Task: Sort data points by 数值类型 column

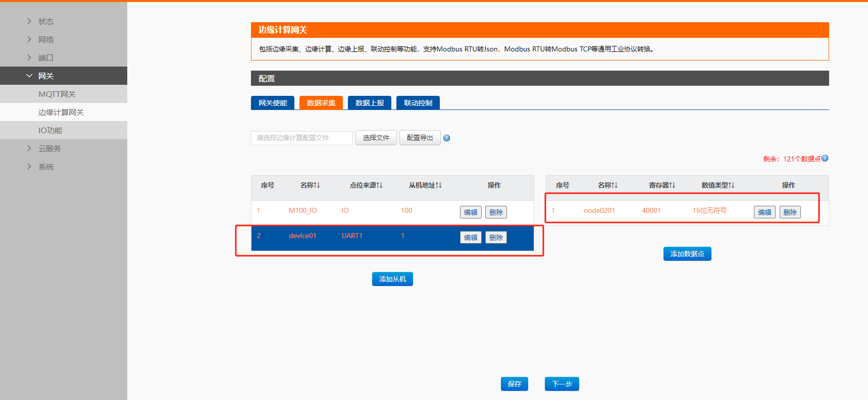Action: [x=718, y=186]
